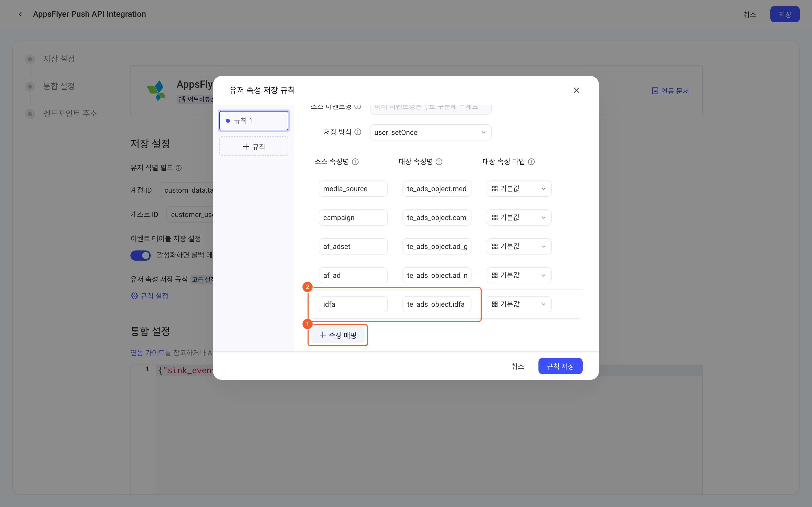Click the info icon beside 유저 식별 필드
This screenshot has width=812, height=507.
(x=179, y=168)
